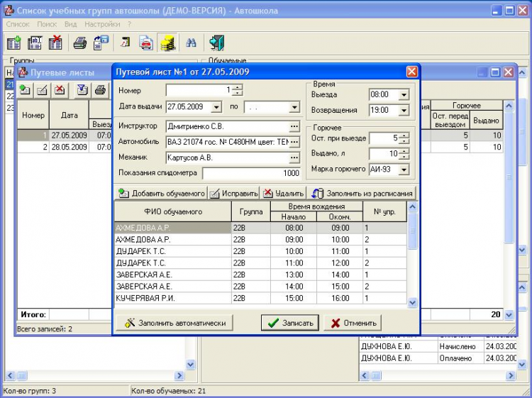Open the car documents icon in main toolbar
Viewport: 532px width, 398px height.
146,43
